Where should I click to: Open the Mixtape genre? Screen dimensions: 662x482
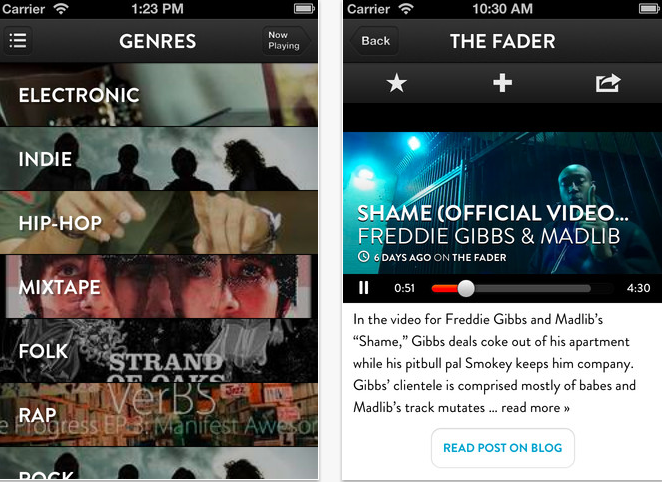click(159, 287)
